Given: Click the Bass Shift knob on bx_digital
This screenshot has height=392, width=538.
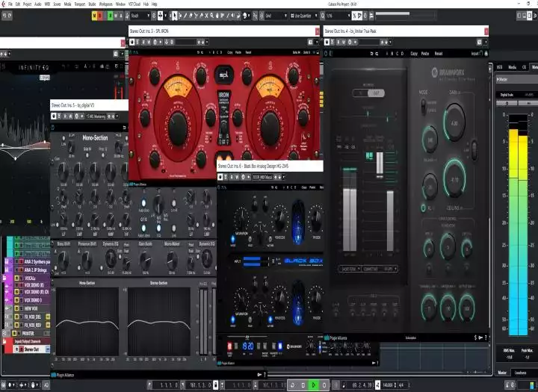Looking at the screenshot, I should 64,259.
